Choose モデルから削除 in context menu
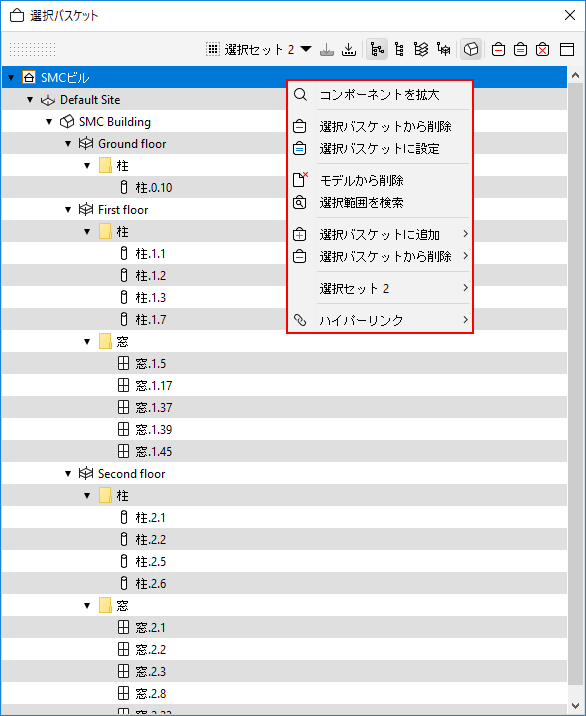Viewport: 586px width, 716px height. tap(380, 180)
